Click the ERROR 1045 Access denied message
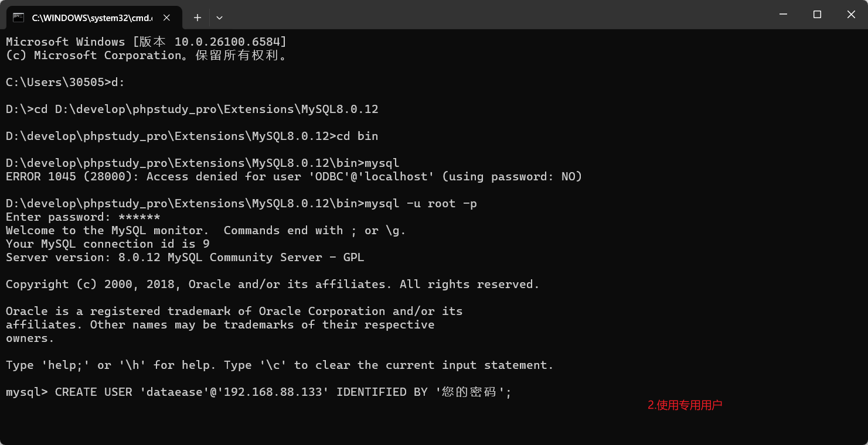The image size is (868, 445). click(293, 176)
